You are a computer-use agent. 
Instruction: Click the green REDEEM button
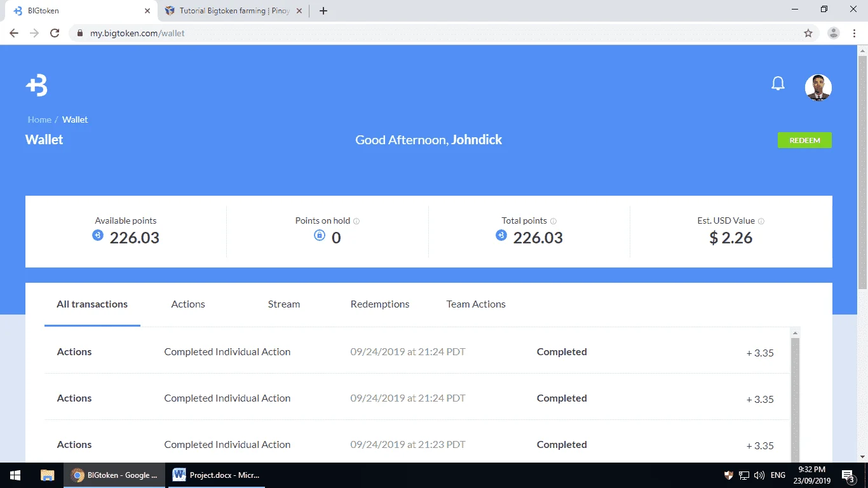[x=804, y=140]
